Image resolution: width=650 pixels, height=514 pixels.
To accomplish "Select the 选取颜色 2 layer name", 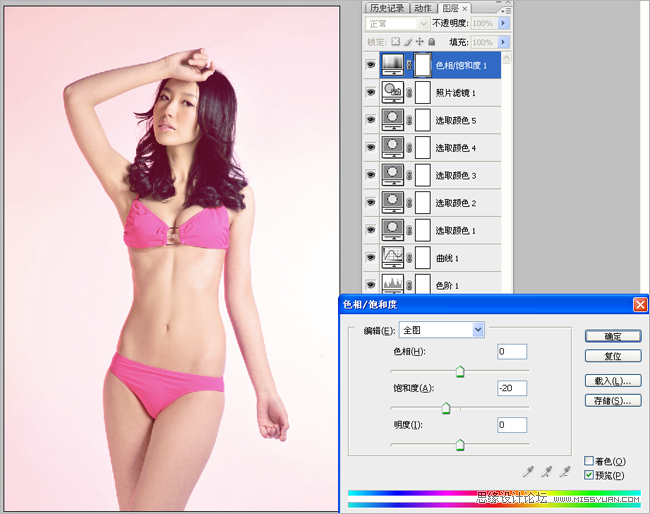I will (x=456, y=203).
